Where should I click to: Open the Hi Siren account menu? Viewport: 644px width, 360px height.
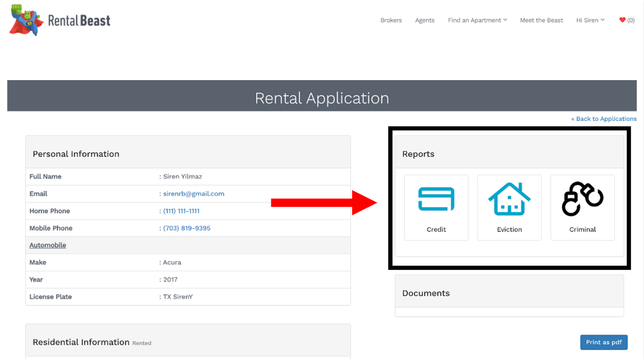(590, 20)
